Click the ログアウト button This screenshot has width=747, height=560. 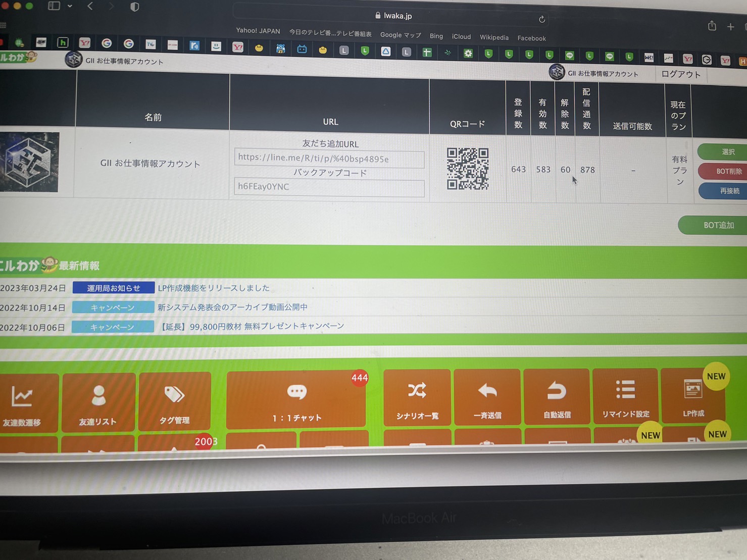[x=681, y=74]
